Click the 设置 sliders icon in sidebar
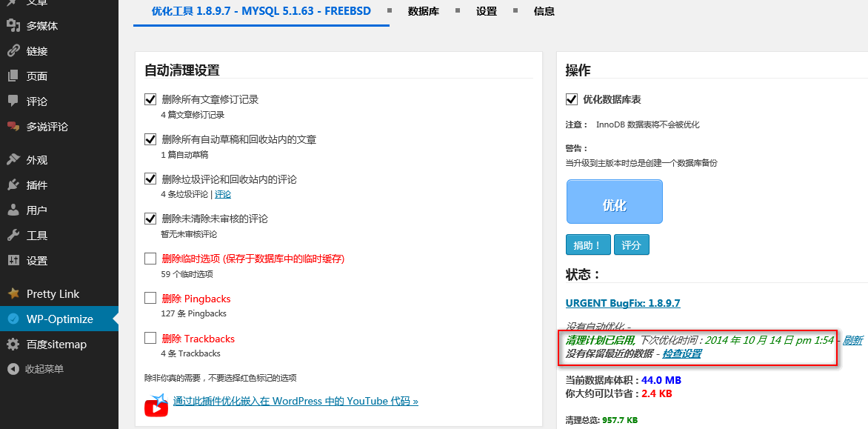868x429 pixels. pos(13,261)
